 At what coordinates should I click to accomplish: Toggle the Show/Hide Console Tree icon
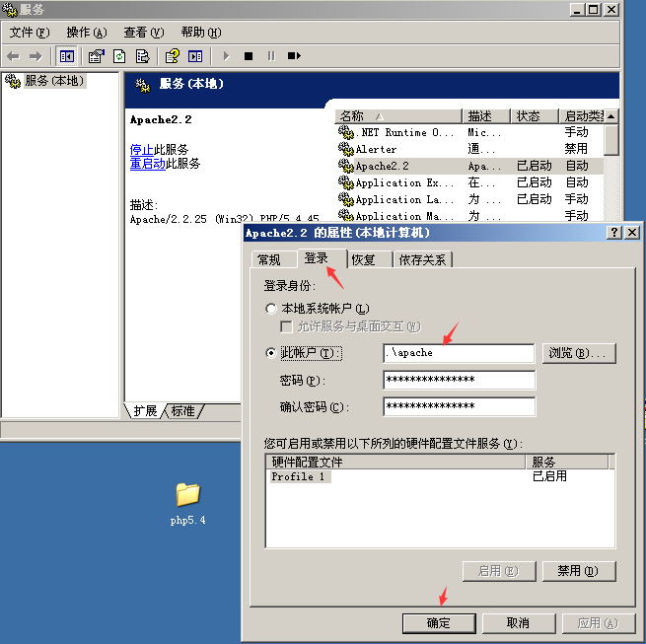coord(66,56)
